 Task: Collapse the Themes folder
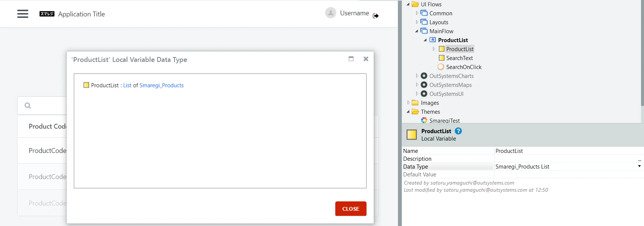click(x=408, y=112)
